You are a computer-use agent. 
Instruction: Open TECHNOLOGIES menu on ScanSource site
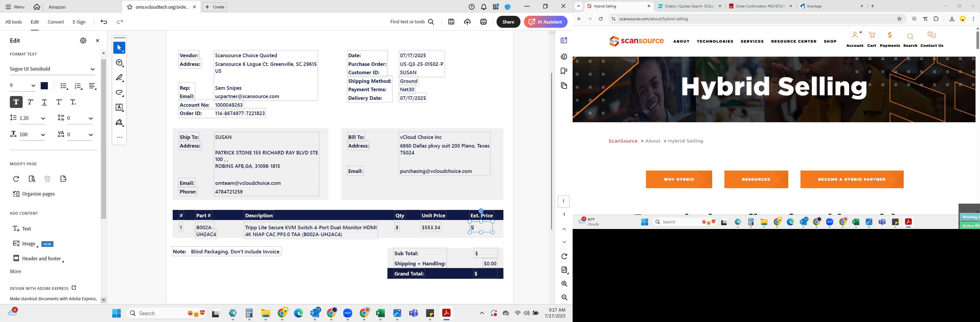pos(715,41)
